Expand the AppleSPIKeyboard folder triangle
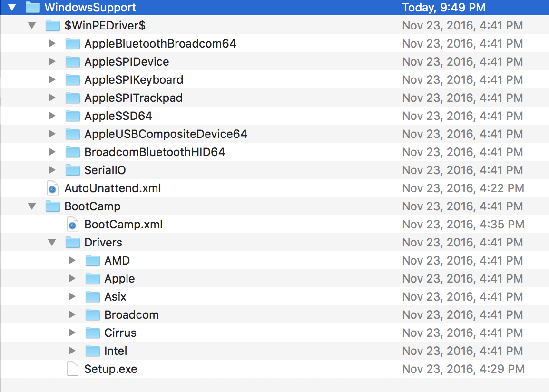 coord(52,79)
